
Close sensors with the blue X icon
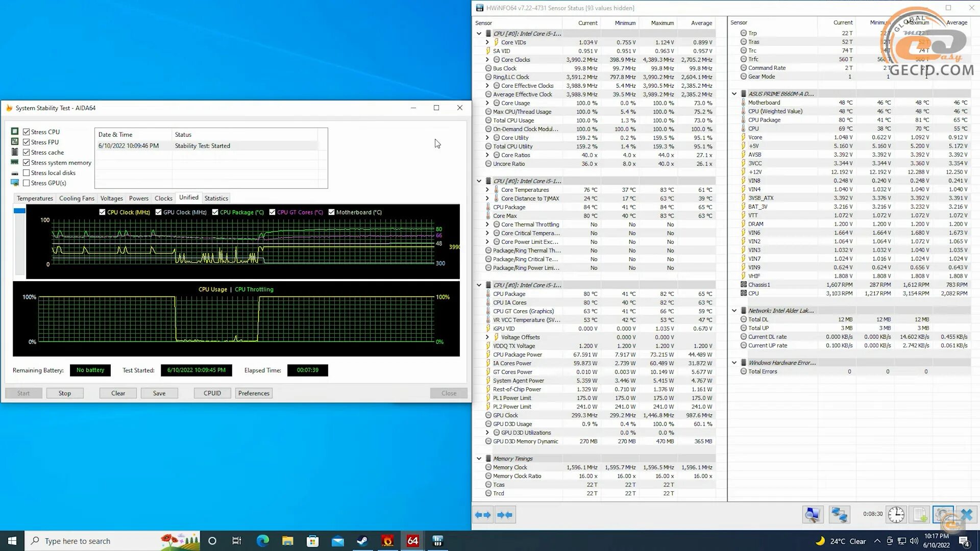pyautogui.click(x=966, y=514)
